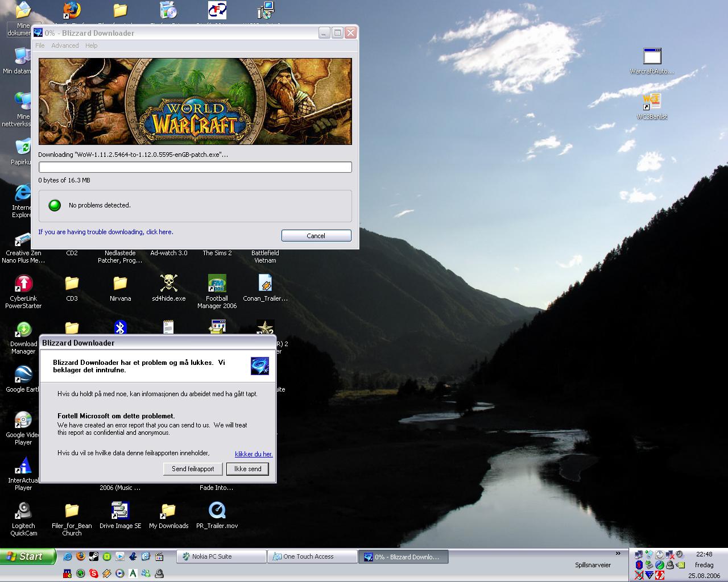Open the Help menu in Blizzard Downloader
The width and height of the screenshot is (728, 582).
[x=91, y=45]
